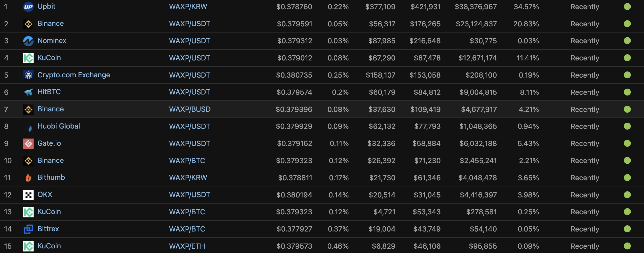
Task: Select the depth value $216,648
Action: [x=425, y=41]
